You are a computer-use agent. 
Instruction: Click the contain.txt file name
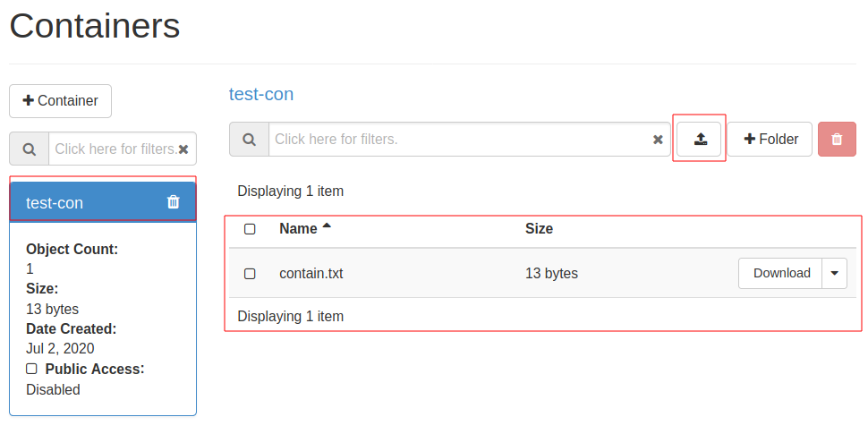pyautogui.click(x=311, y=273)
